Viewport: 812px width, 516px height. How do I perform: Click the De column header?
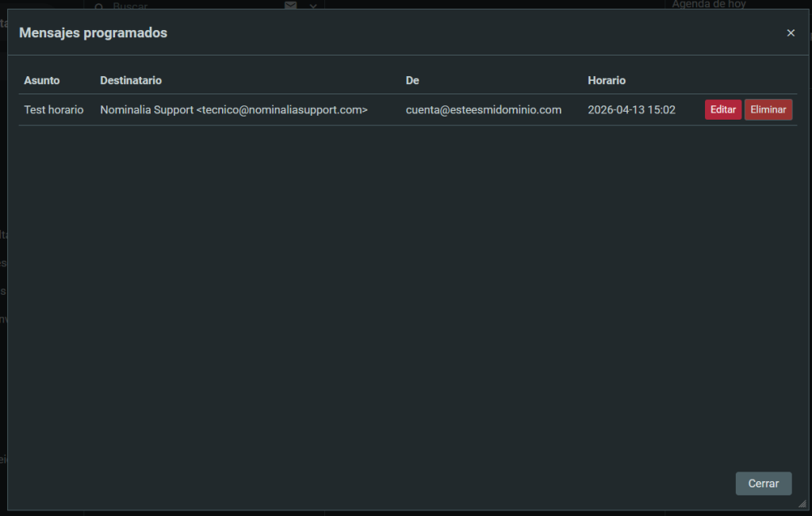[x=412, y=81]
